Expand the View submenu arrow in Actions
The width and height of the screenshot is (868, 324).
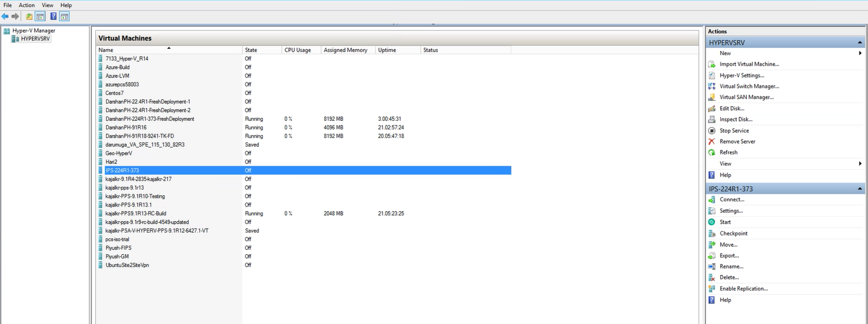[860, 163]
